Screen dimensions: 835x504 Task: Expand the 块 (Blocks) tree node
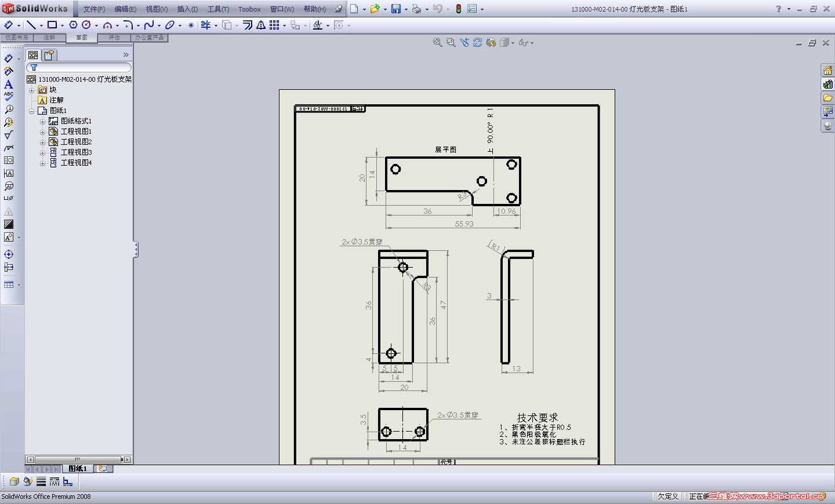[x=32, y=90]
